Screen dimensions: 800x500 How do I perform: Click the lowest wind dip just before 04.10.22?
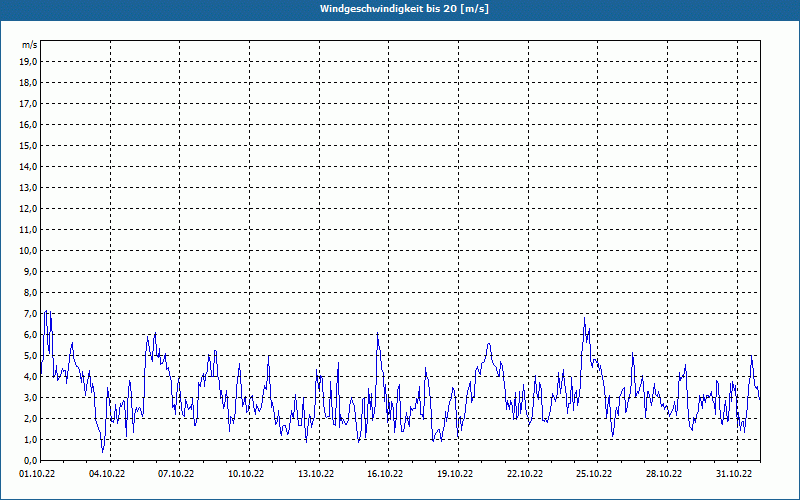coord(102,451)
